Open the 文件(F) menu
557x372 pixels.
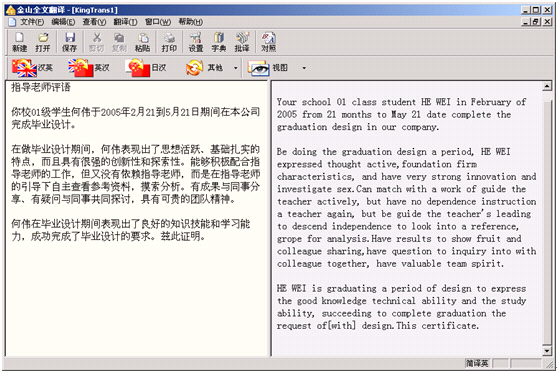(32, 22)
